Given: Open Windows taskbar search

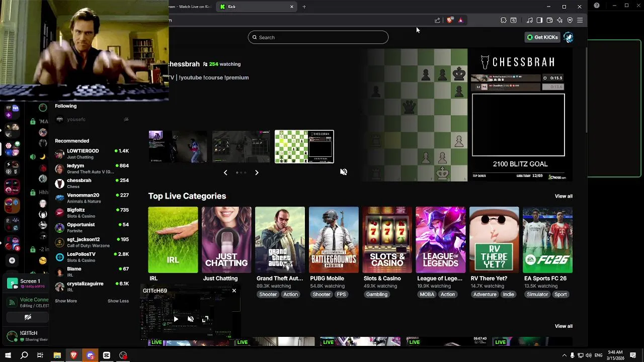Looking at the screenshot, I should (24, 355).
